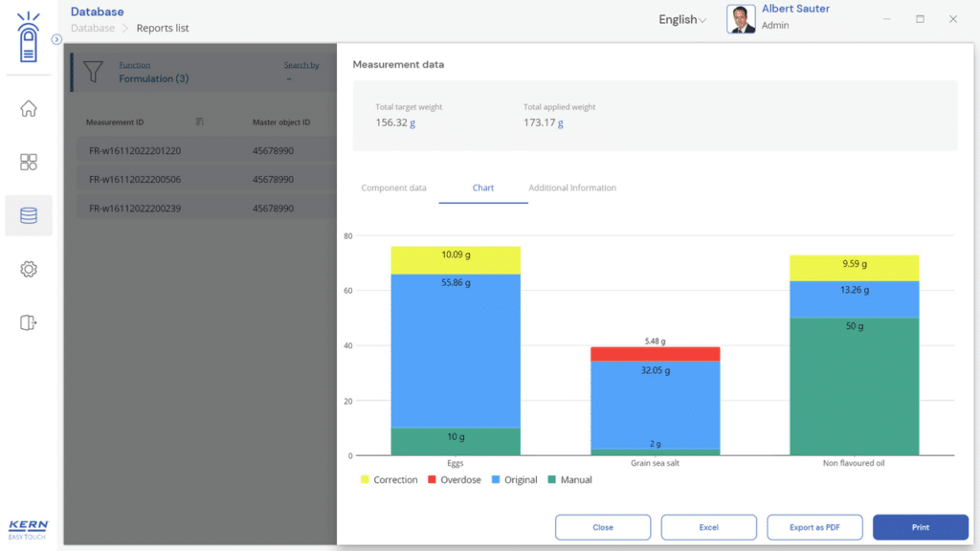Toggle the Correction legend item
The width and height of the screenshot is (980, 551).
pos(388,480)
